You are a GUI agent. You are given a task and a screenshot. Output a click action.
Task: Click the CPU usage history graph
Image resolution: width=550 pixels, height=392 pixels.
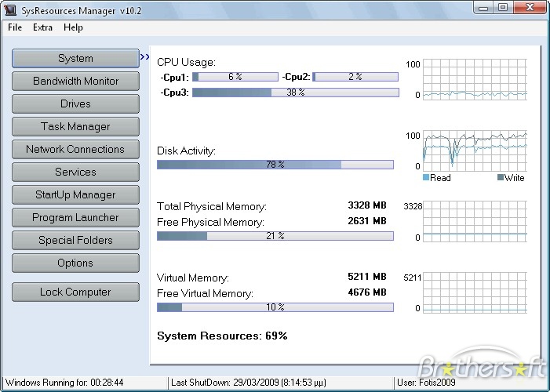pyautogui.click(x=475, y=80)
